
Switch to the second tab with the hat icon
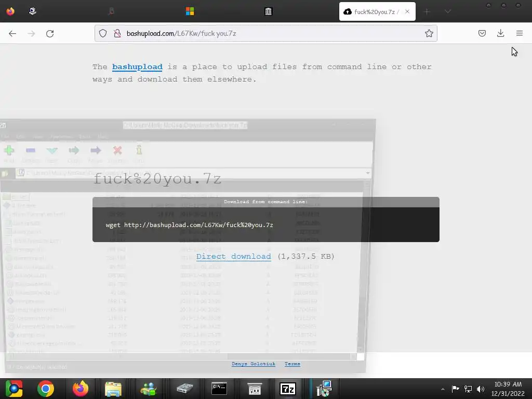pos(33,11)
